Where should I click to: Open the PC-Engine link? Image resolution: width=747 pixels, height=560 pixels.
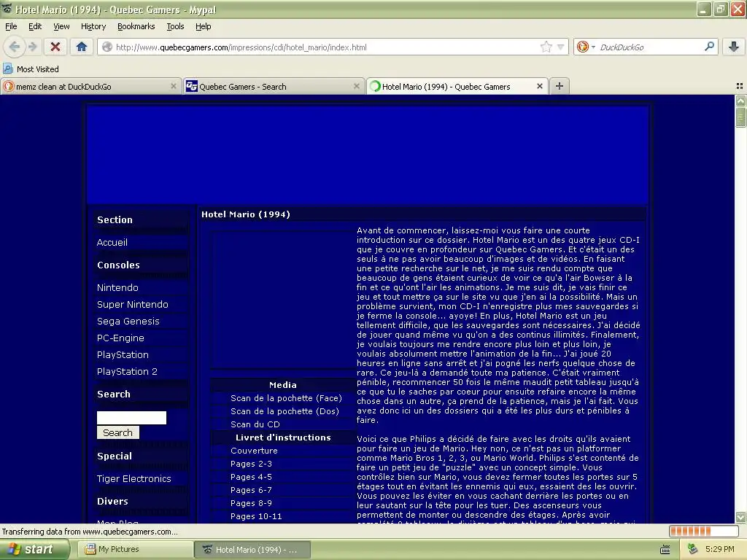point(120,338)
